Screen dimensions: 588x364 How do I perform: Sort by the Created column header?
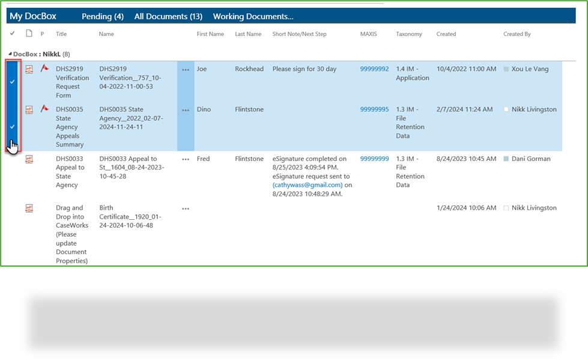pyautogui.click(x=446, y=34)
